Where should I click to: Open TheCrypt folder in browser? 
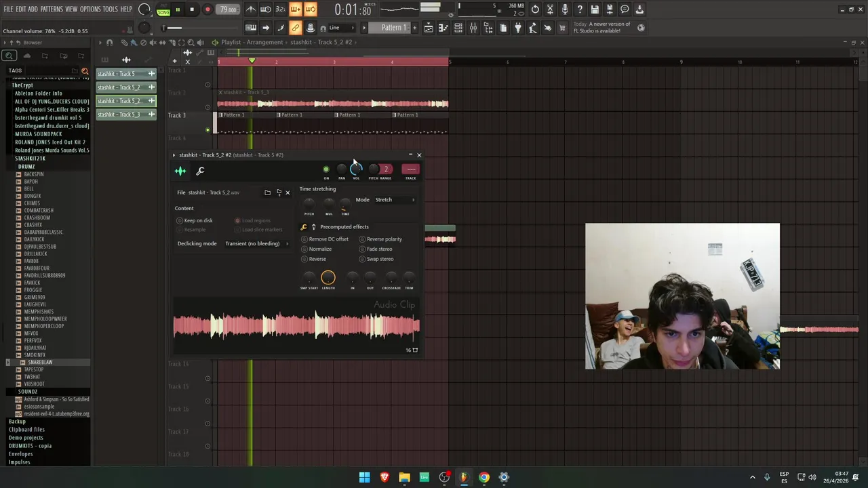click(22, 85)
